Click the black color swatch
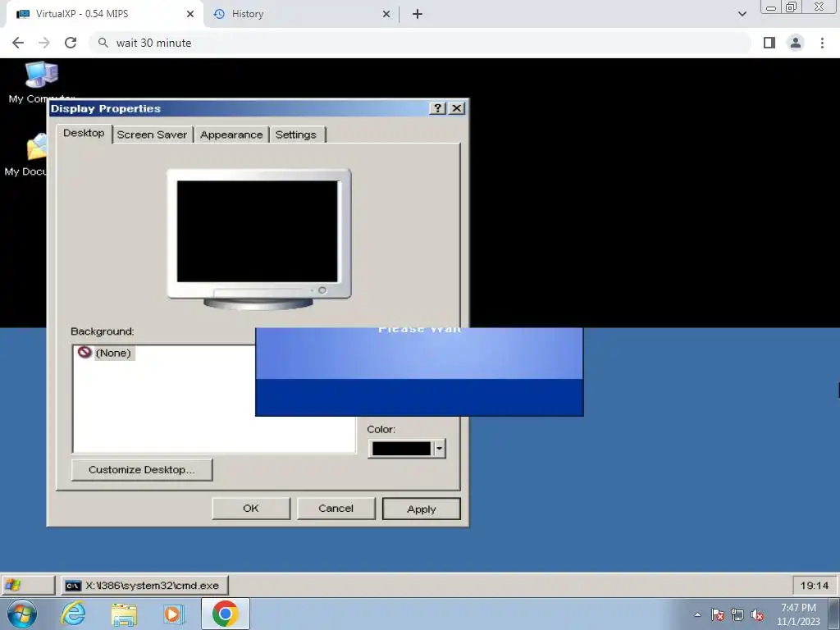The image size is (840, 630). 401,449
